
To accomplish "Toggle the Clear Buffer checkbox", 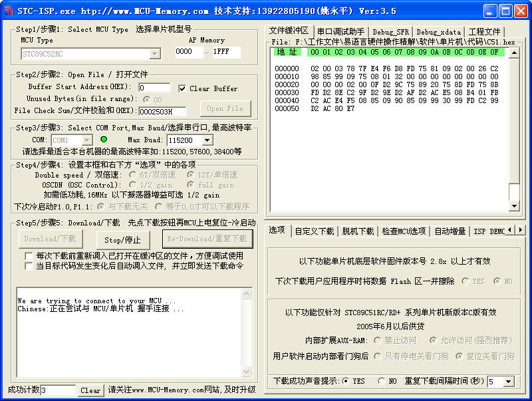I will pyautogui.click(x=183, y=88).
